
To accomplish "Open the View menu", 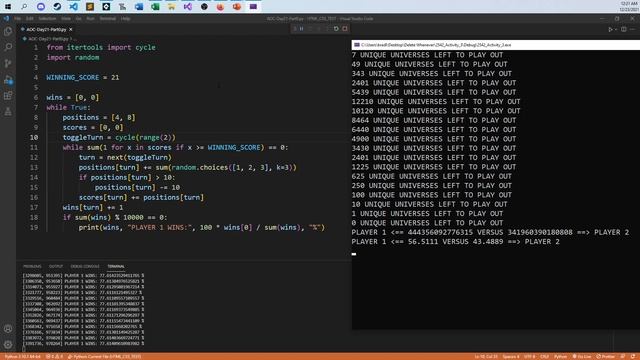I will [66, 18].
